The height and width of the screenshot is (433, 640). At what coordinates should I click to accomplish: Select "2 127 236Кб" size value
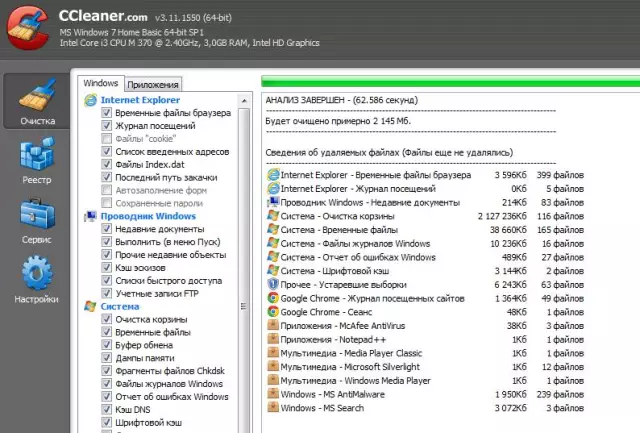pos(502,216)
